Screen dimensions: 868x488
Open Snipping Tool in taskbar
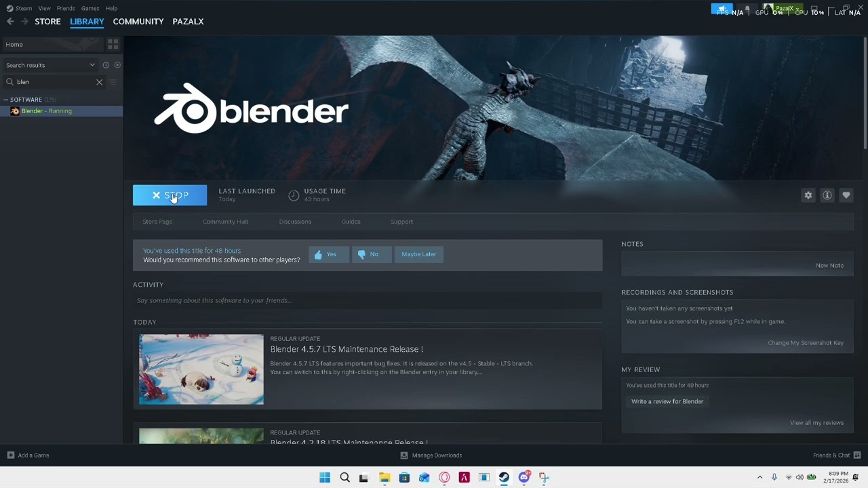[544, 478]
